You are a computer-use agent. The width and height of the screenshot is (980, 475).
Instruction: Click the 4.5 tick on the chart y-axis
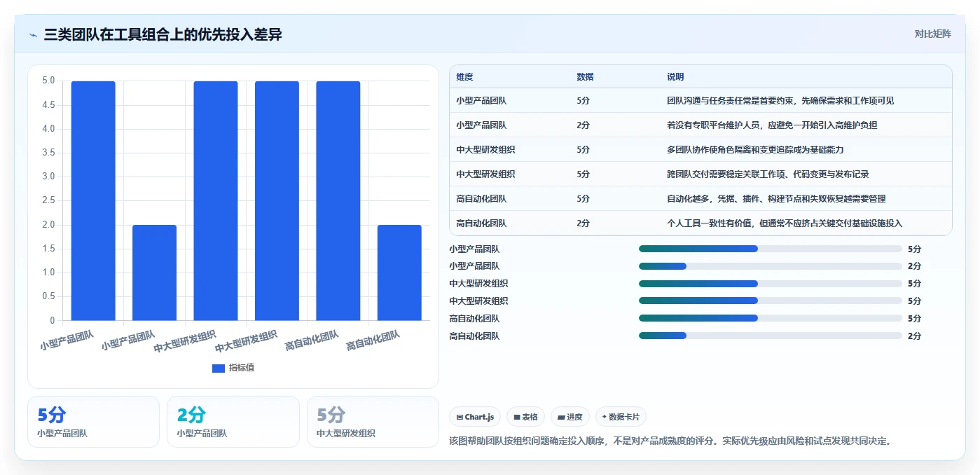point(48,105)
